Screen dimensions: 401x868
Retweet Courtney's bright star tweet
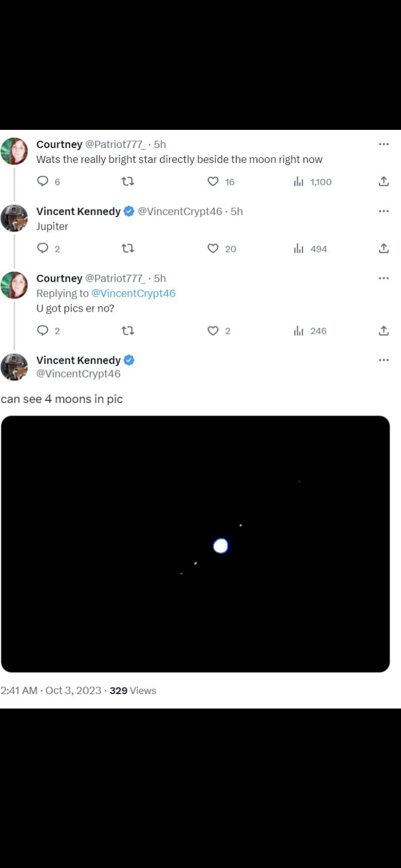tap(128, 182)
